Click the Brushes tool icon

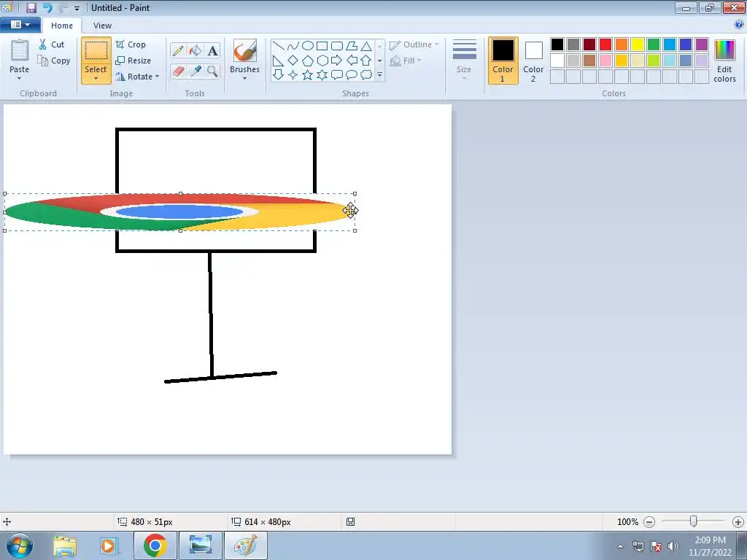245,50
